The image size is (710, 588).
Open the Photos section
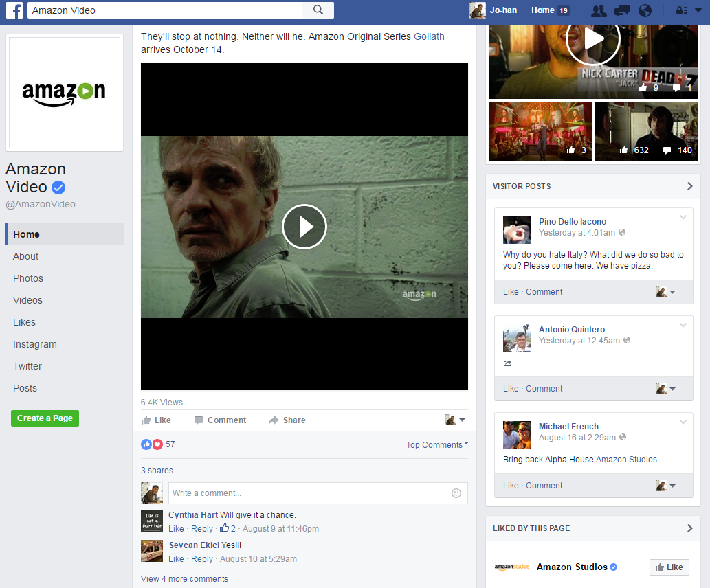(x=28, y=278)
